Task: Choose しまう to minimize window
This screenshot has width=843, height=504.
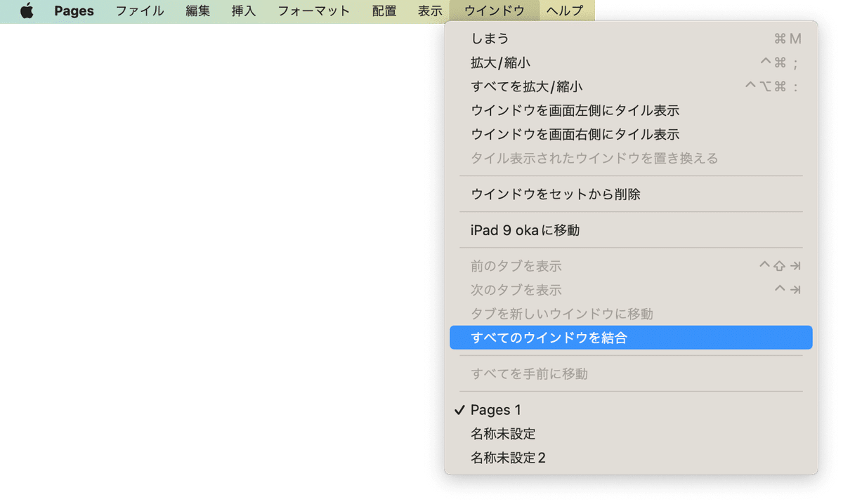Action: coord(631,39)
